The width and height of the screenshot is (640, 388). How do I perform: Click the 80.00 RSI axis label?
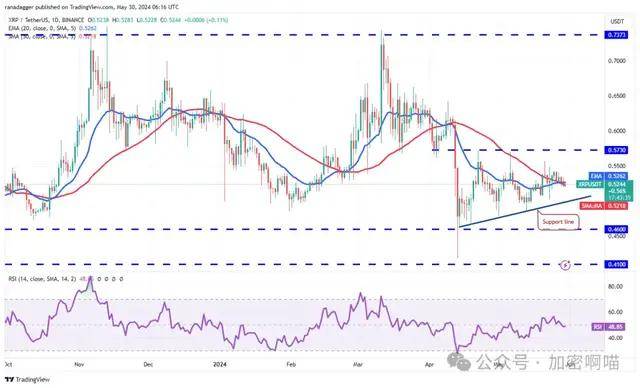tap(616, 286)
